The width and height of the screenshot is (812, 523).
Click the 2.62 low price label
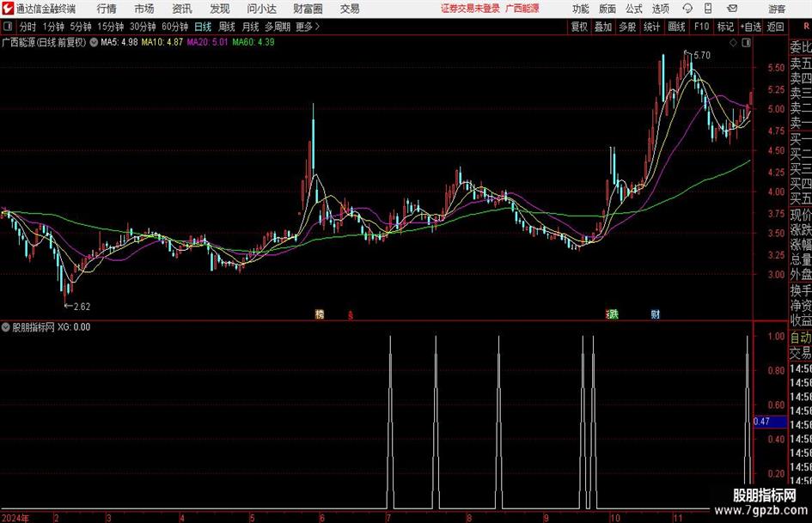[x=82, y=307]
